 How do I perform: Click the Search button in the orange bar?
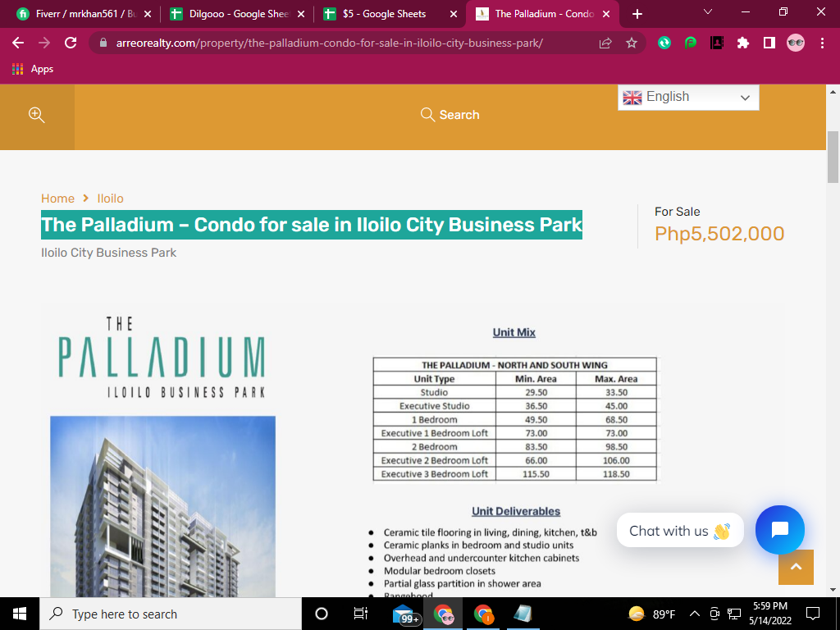click(x=450, y=115)
